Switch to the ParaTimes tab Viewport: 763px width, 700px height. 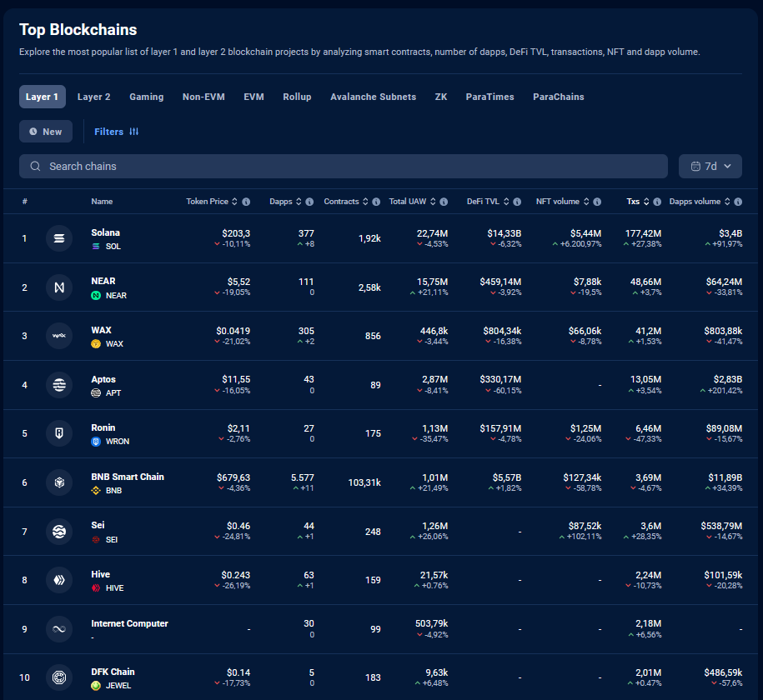[490, 97]
